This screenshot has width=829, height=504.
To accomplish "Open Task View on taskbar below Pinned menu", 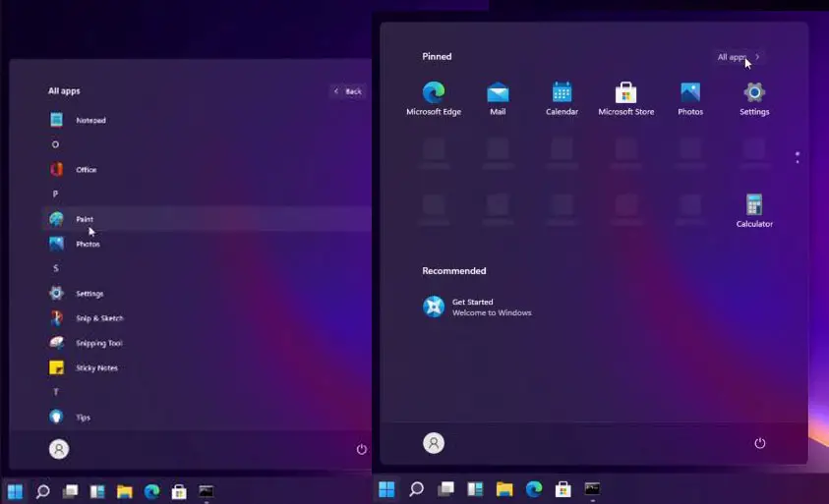I will point(445,489).
